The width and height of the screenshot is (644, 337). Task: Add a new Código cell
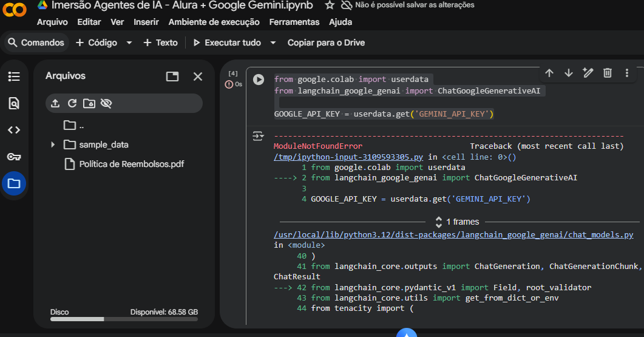click(x=97, y=43)
